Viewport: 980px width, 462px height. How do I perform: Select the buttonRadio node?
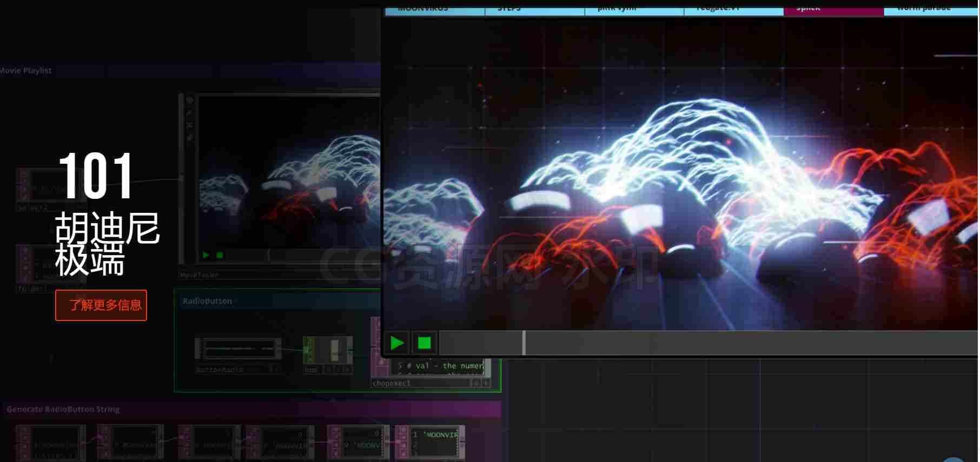(x=238, y=350)
